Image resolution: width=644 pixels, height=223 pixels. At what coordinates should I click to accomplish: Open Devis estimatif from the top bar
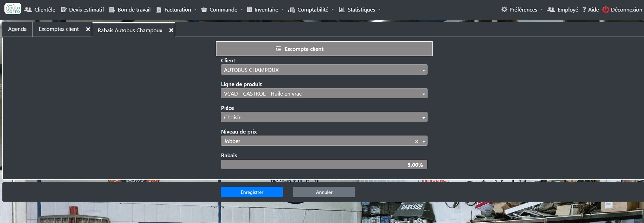[82, 9]
